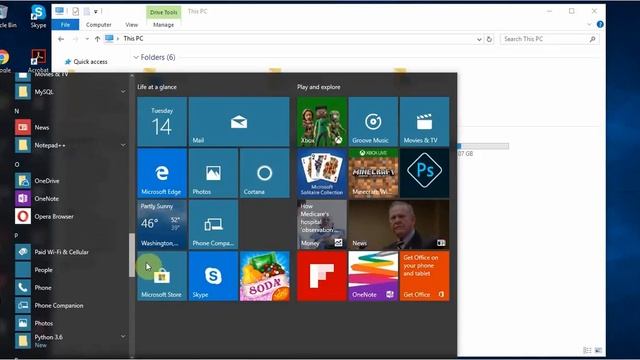Select the Drive Tools contextual tab
The height and width of the screenshot is (360, 640).
coord(163,12)
